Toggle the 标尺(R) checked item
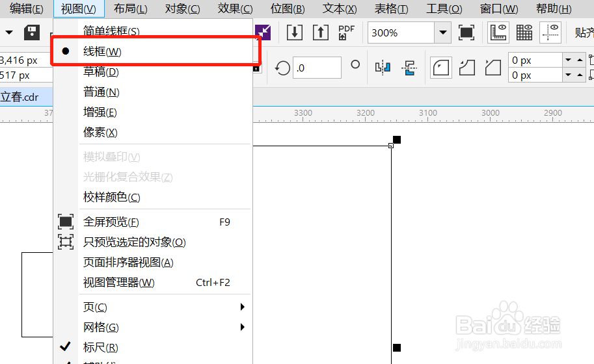 pyautogui.click(x=153, y=347)
